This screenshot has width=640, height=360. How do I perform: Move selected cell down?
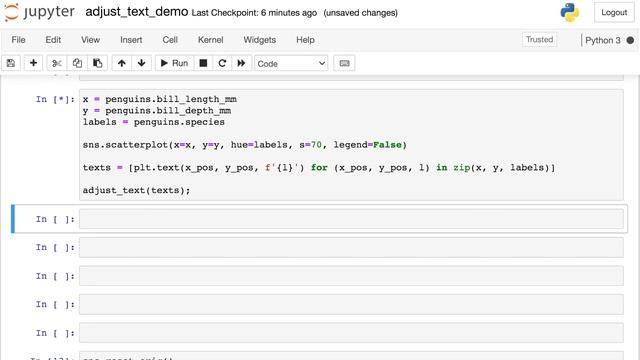[x=142, y=63]
